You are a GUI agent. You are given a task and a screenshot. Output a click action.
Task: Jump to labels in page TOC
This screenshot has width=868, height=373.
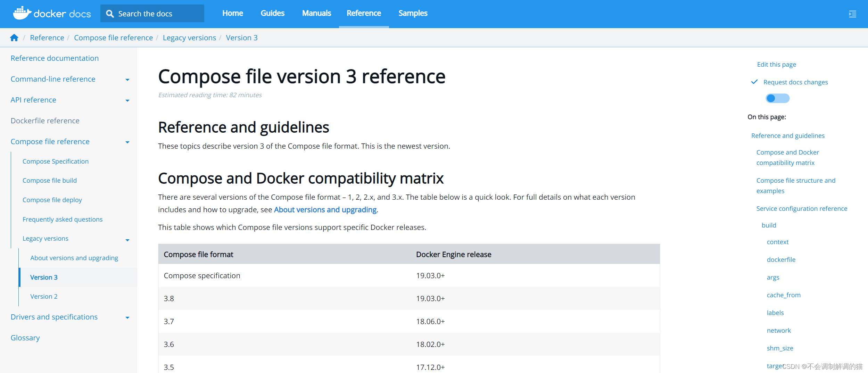(x=775, y=313)
